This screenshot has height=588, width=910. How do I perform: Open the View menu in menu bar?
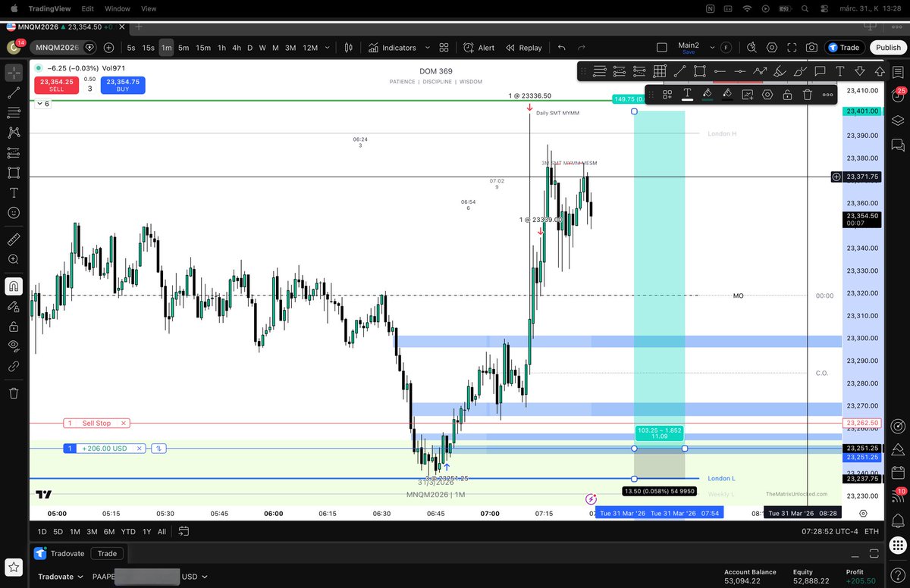pyautogui.click(x=149, y=8)
